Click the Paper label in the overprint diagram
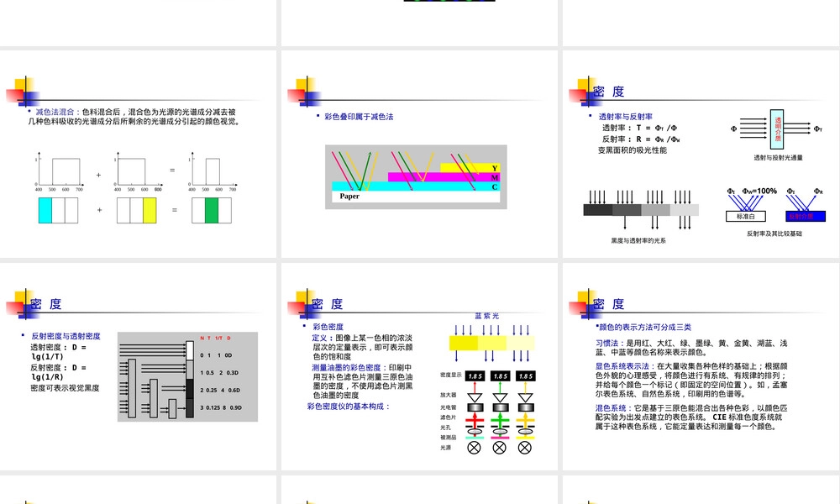840x504 pixels. (x=349, y=196)
